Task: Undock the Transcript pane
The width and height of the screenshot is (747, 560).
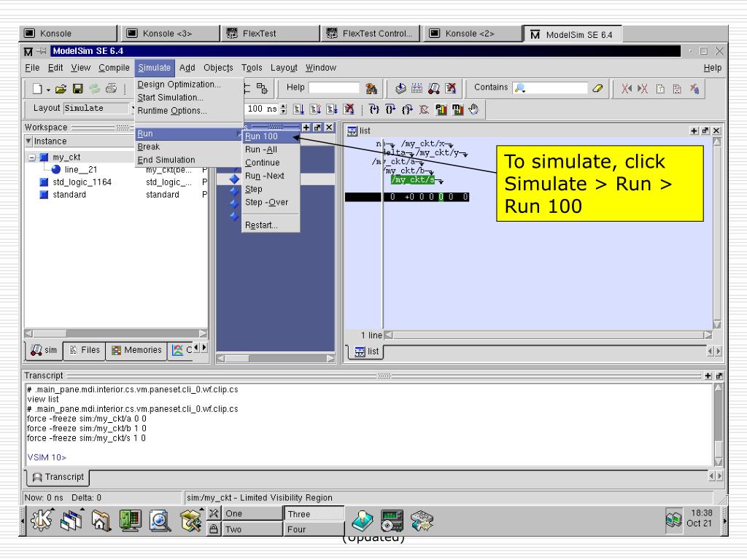Action: pos(719,376)
